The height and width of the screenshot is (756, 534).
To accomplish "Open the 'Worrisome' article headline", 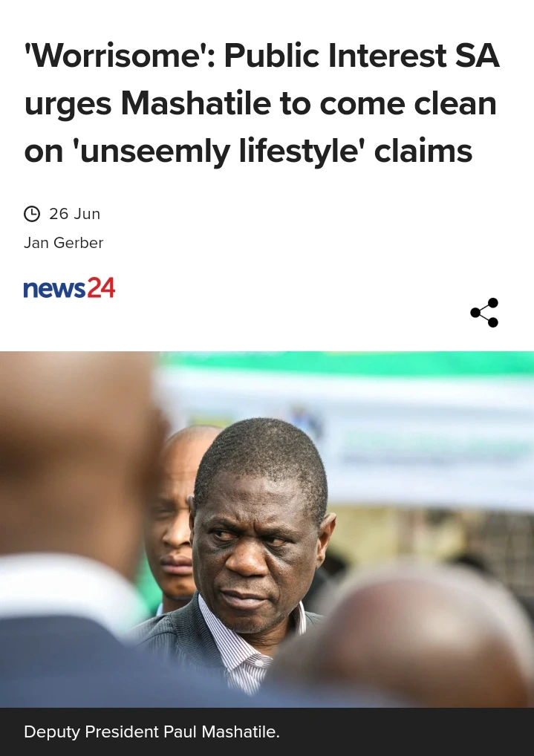I will pos(261,103).
